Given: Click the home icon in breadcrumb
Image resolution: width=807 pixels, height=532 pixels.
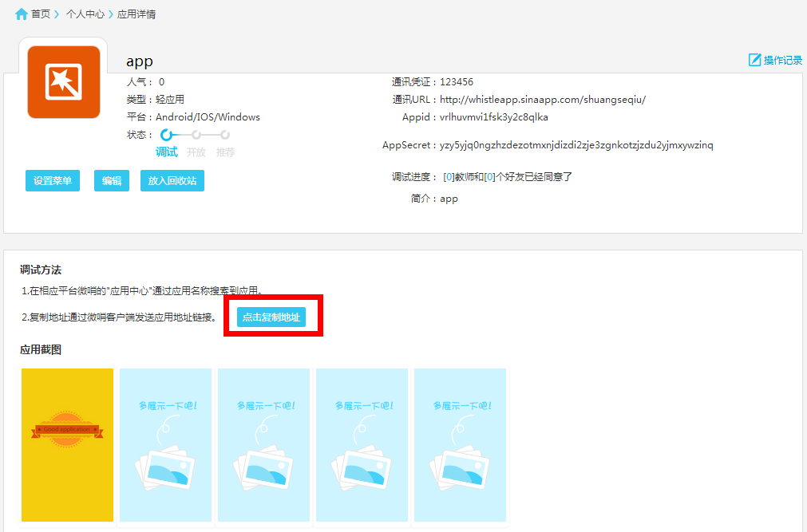Looking at the screenshot, I should pos(22,14).
